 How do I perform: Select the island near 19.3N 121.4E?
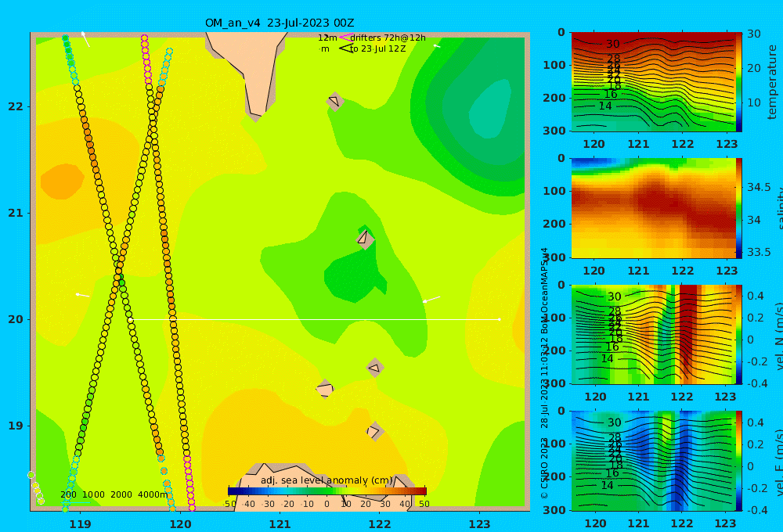[x=325, y=389]
